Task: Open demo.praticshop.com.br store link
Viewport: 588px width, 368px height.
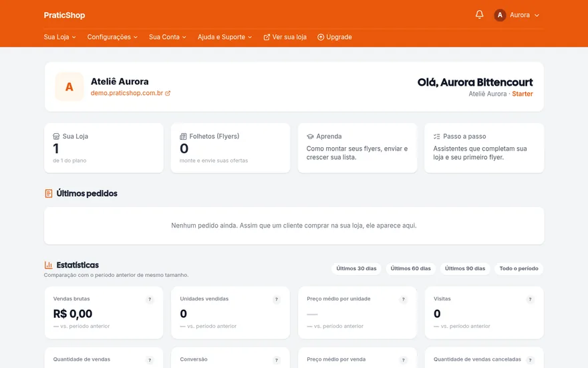Action: 130,93
